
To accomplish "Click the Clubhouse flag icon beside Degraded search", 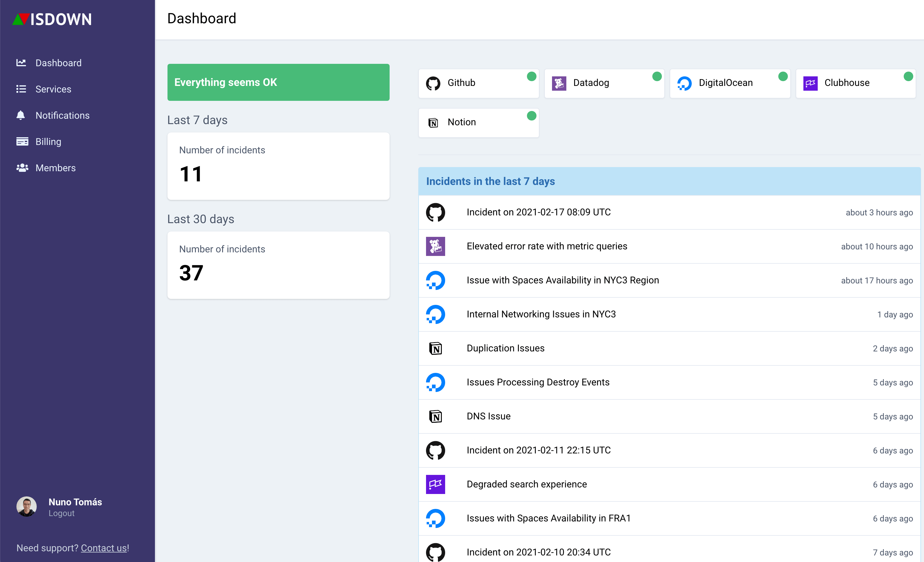I will (435, 484).
